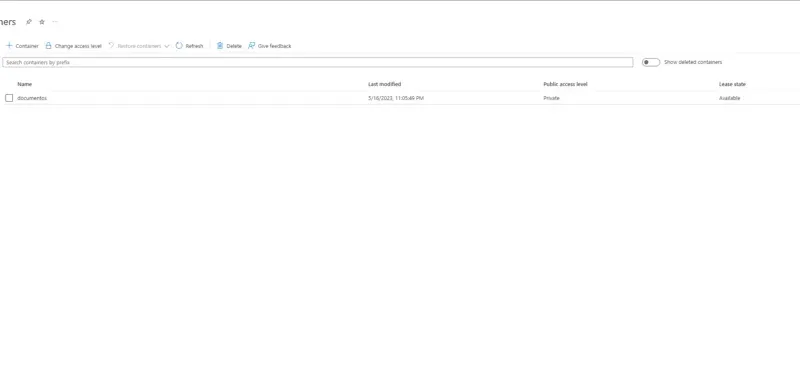Open Give feedback
The width and height of the screenshot is (800, 365).
pyautogui.click(x=269, y=46)
